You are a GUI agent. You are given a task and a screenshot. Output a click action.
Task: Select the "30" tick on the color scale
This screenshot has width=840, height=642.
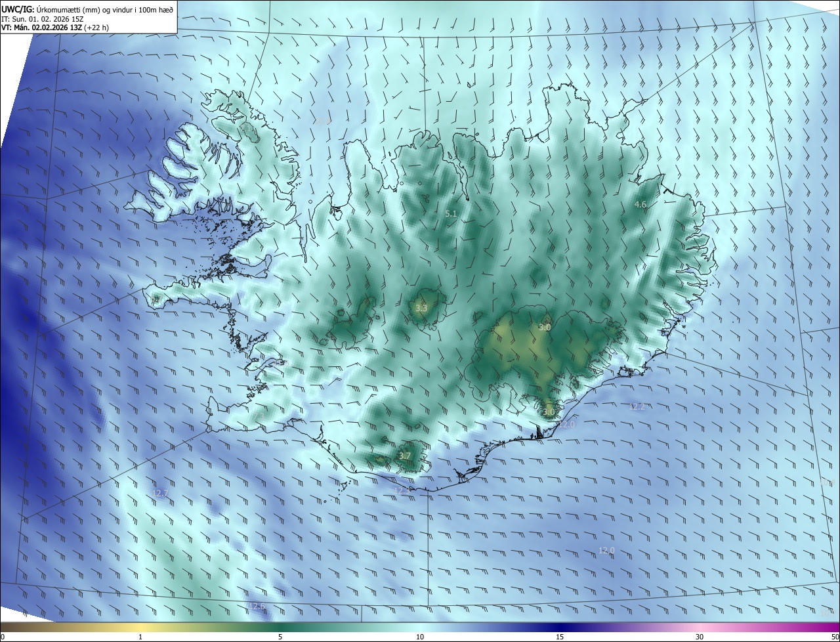click(700, 637)
